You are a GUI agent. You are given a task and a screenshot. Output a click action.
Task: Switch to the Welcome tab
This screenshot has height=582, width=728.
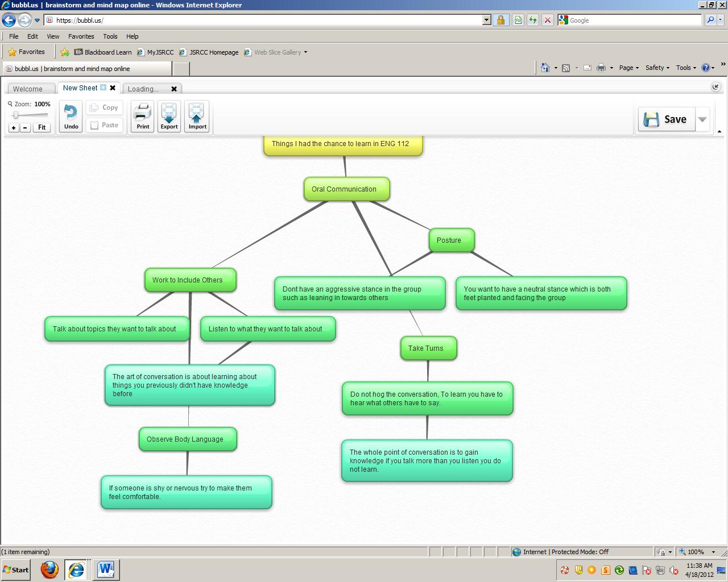[30, 89]
